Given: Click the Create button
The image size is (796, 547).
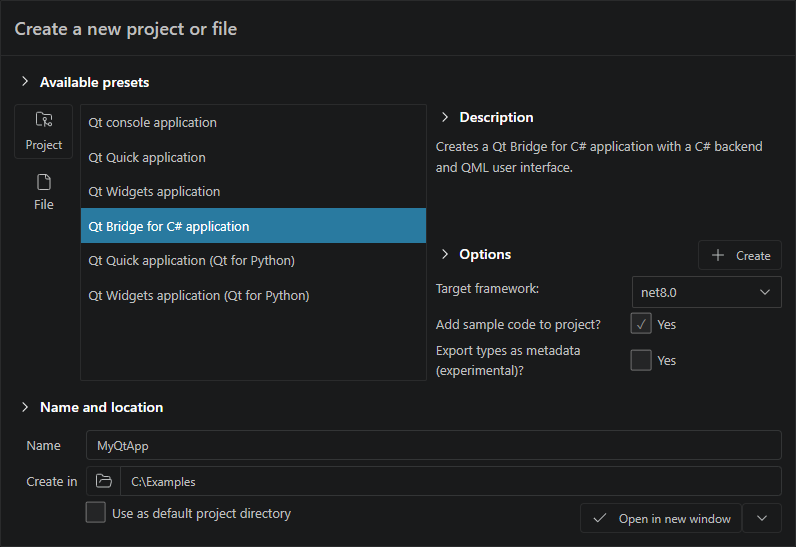Looking at the screenshot, I should (740, 255).
